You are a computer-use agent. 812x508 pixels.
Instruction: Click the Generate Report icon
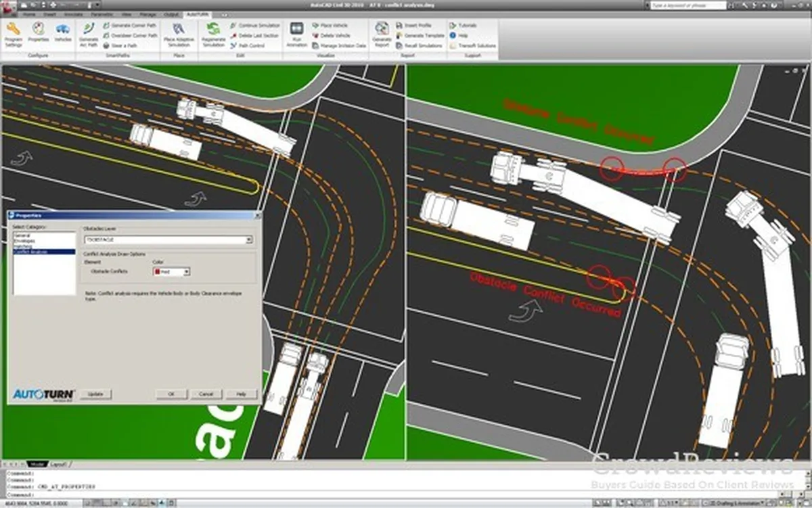(382, 34)
